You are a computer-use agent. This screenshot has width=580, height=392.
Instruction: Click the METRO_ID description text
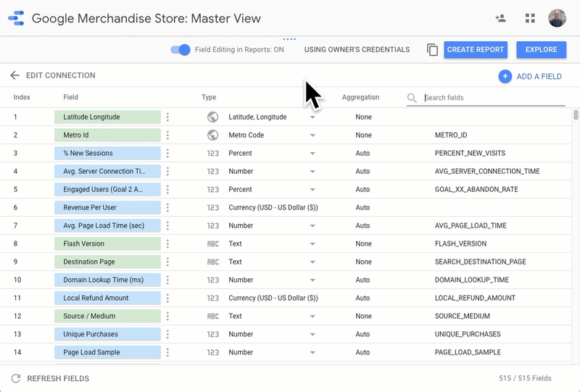coord(451,135)
